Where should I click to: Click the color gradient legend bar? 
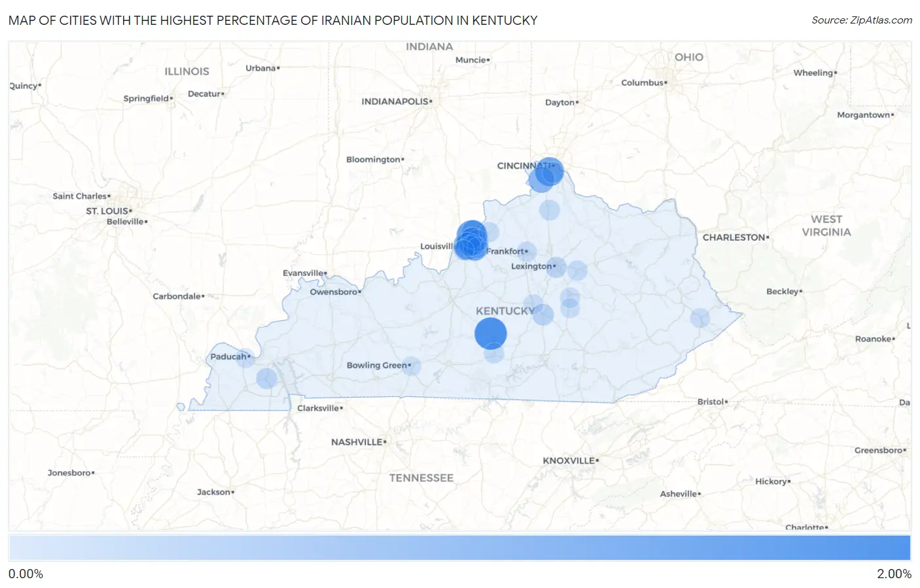click(x=460, y=548)
